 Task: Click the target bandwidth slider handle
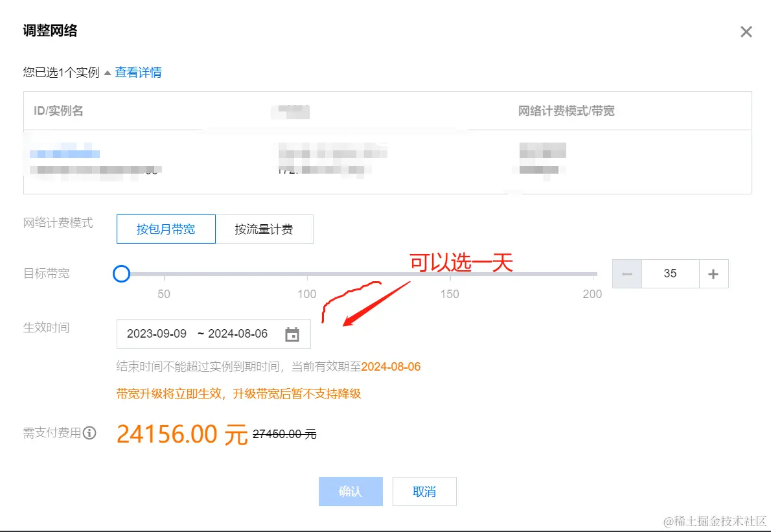coord(121,274)
